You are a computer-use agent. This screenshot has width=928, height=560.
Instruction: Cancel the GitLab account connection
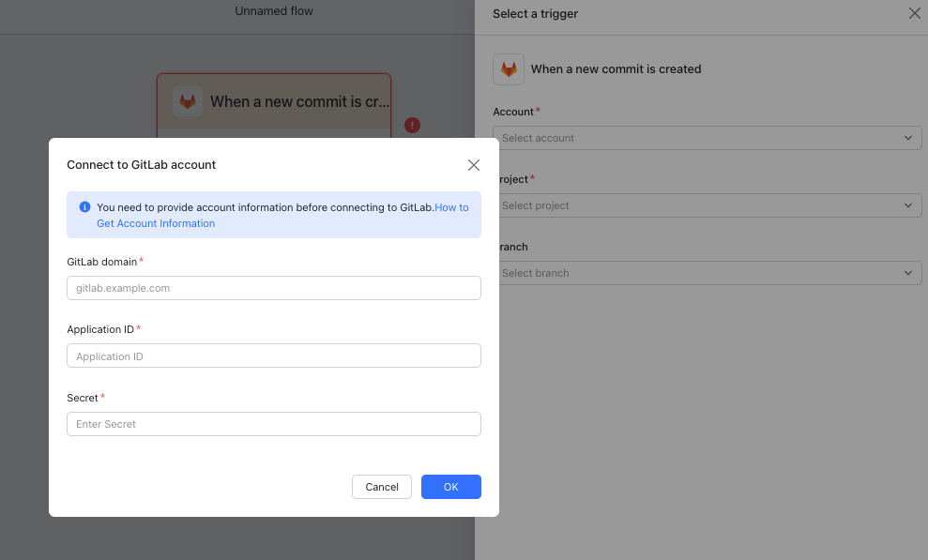pos(381,487)
